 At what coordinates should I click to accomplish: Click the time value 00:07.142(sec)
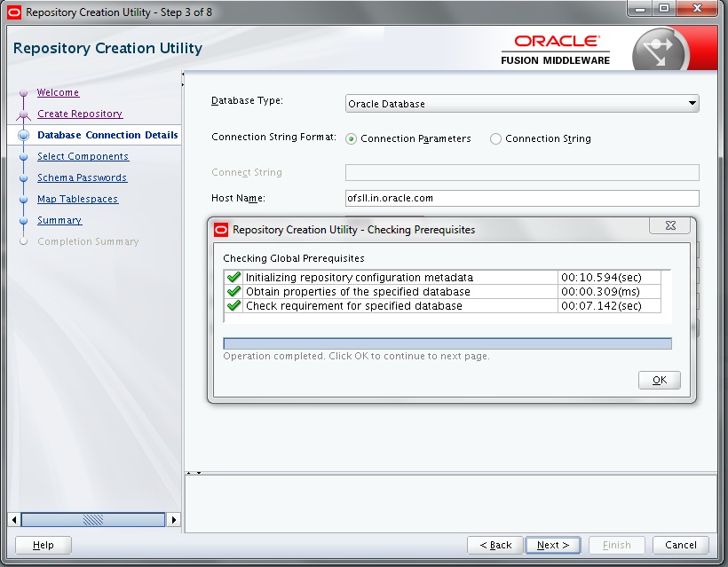click(x=601, y=306)
